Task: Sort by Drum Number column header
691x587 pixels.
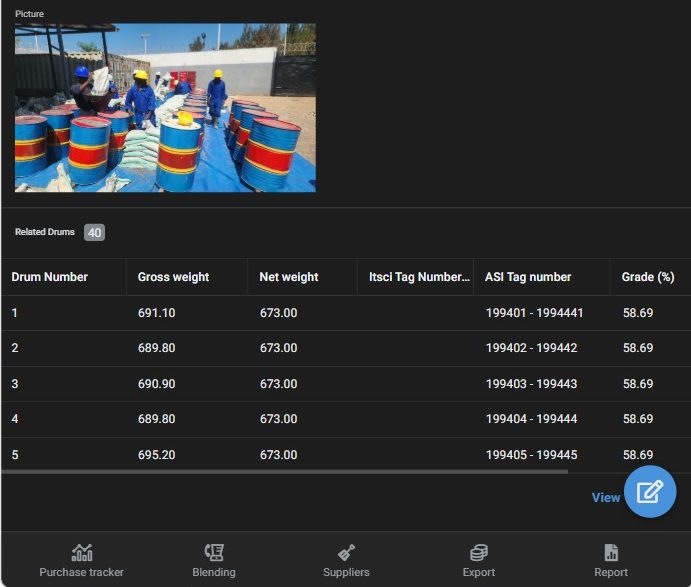Action: (50, 277)
